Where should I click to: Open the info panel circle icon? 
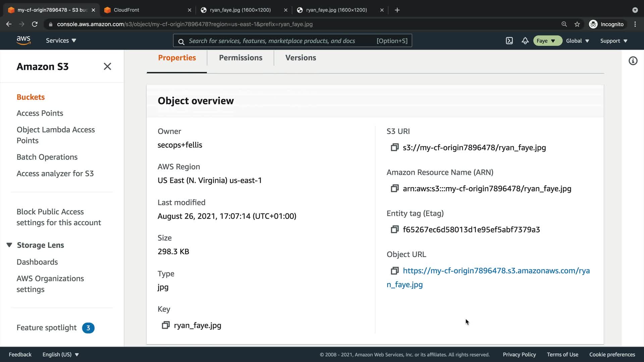coord(633,61)
